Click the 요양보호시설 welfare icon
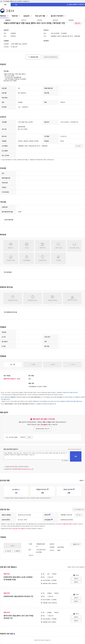 [x=42, y=258]
